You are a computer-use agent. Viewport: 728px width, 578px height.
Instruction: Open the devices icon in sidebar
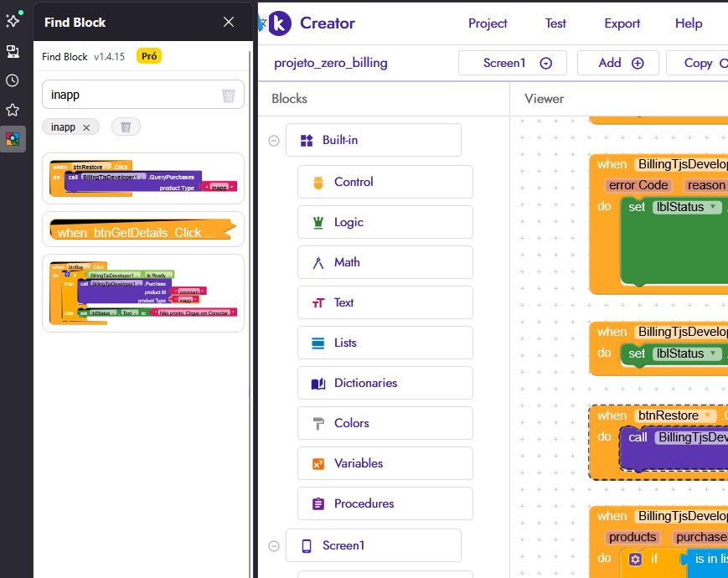pyautogui.click(x=13, y=51)
